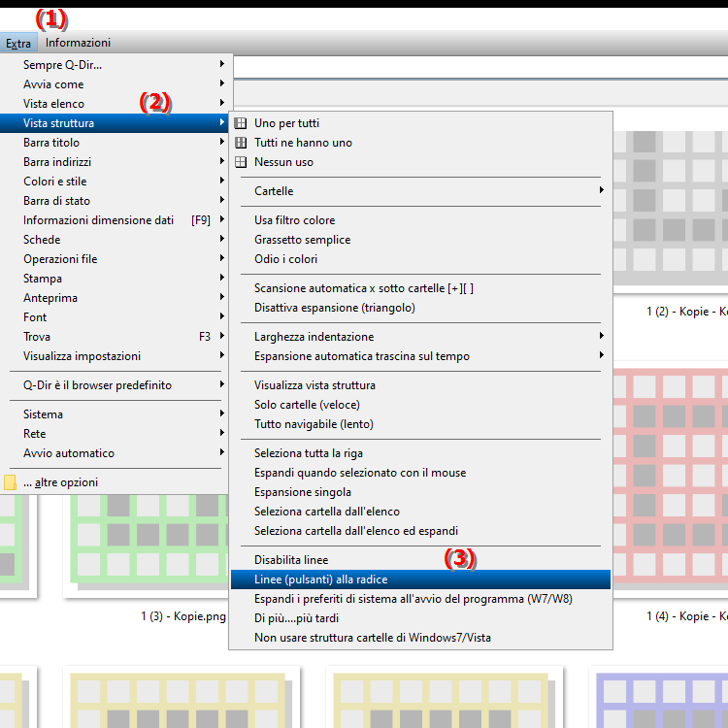Select Disabilita linee option
The width and height of the screenshot is (728, 728).
coord(420,560)
